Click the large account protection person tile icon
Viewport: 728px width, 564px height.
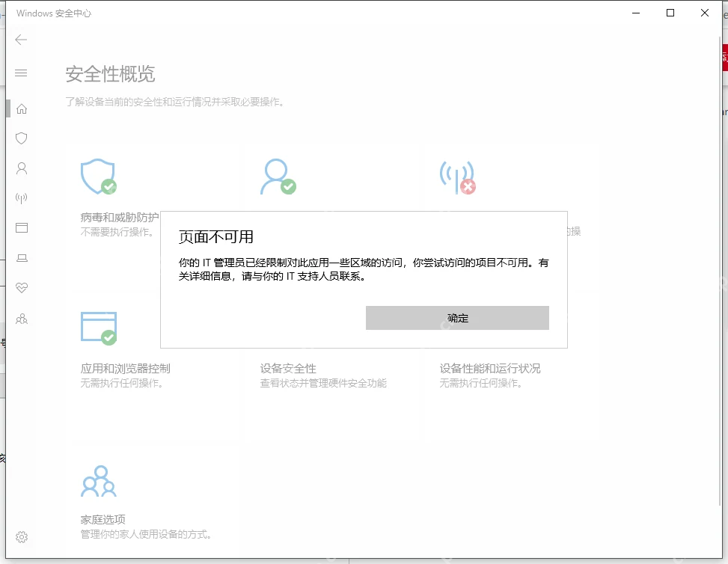[278, 177]
